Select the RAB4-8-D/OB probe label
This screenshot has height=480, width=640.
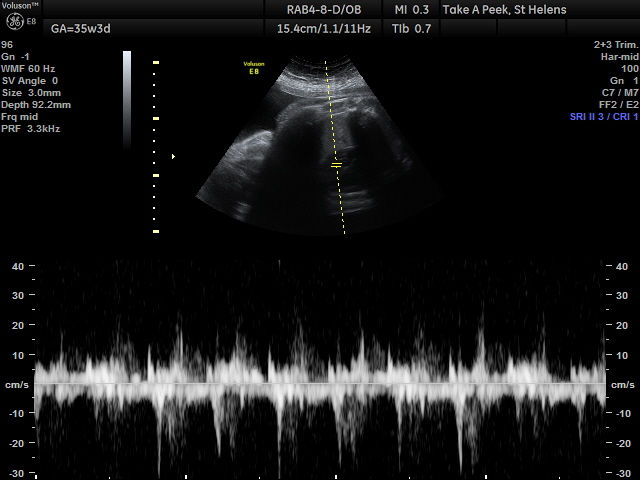click(x=324, y=9)
